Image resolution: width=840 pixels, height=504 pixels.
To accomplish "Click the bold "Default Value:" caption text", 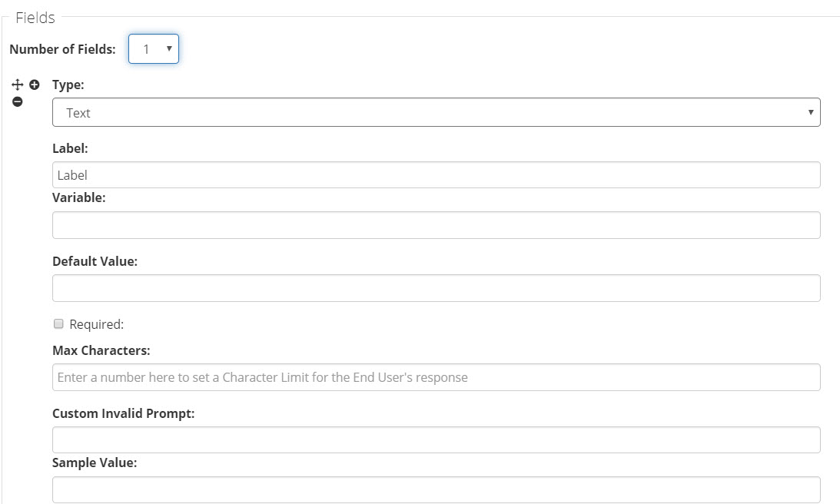I will pyautogui.click(x=95, y=261).
